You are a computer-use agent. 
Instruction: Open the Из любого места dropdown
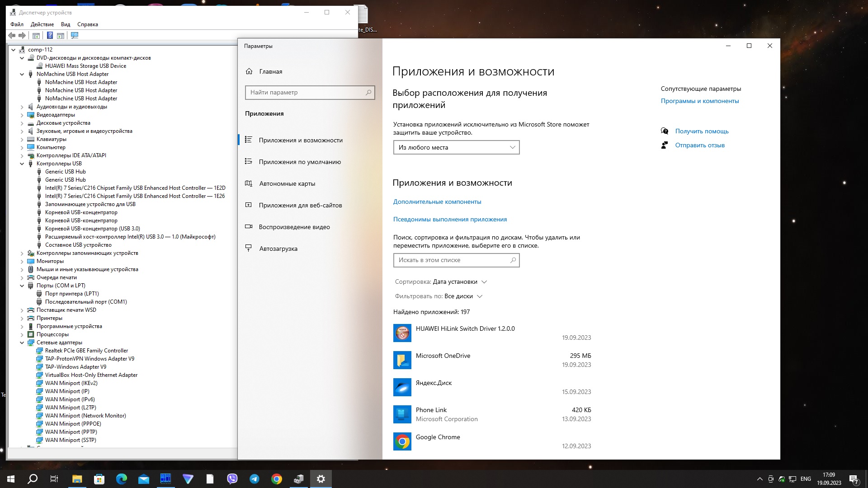pyautogui.click(x=456, y=147)
